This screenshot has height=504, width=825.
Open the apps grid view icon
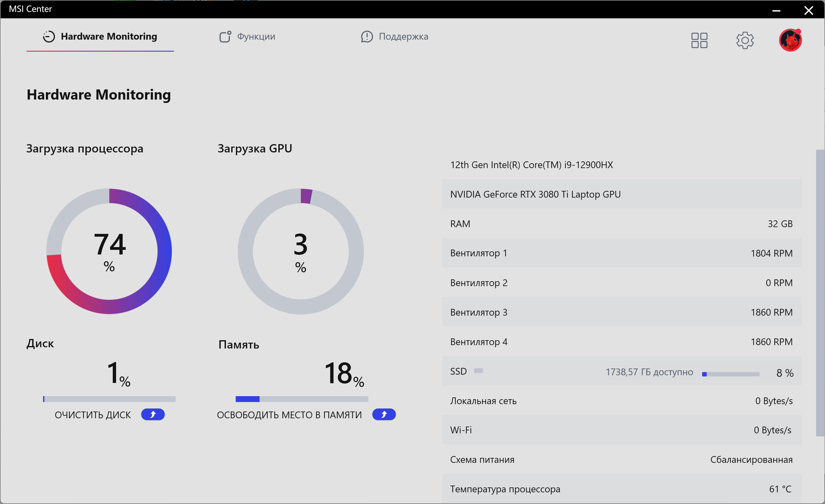(x=699, y=40)
